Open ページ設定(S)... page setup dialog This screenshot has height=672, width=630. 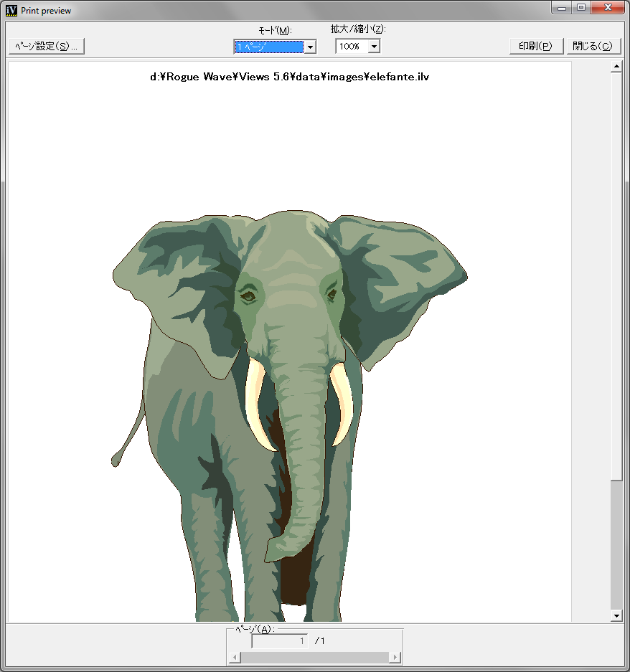47,46
